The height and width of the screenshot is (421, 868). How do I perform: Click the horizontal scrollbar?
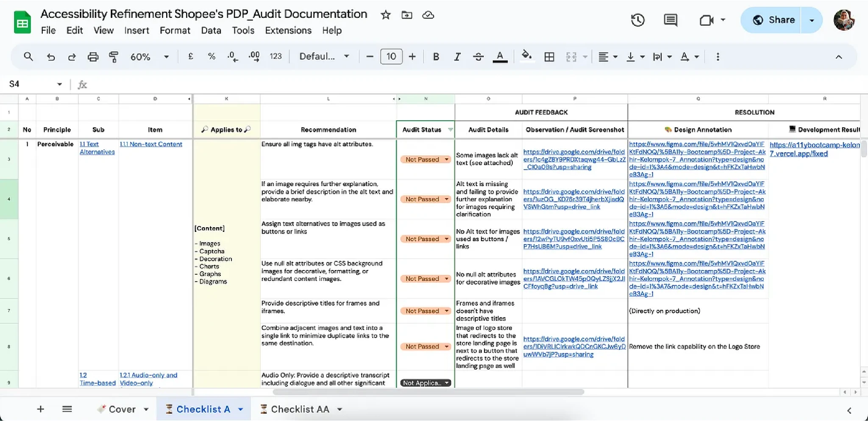(428, 392)
